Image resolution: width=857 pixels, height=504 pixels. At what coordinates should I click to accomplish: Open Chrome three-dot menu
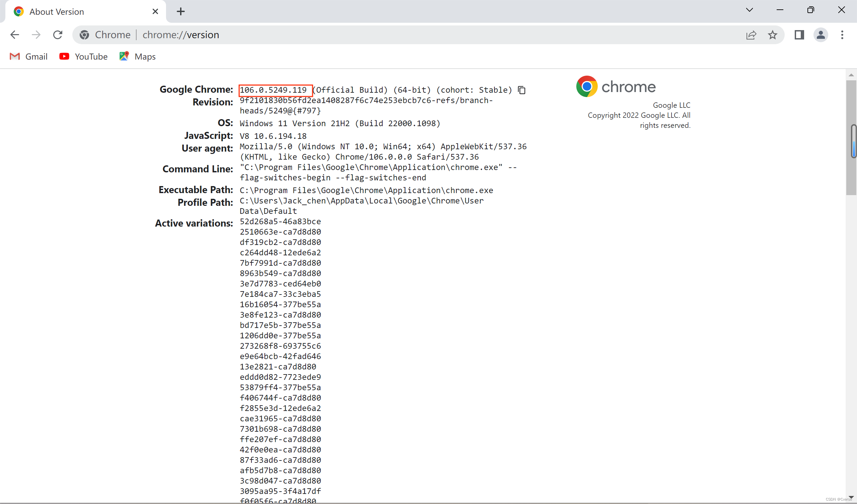pyautogui.click(x=842, y=35)
